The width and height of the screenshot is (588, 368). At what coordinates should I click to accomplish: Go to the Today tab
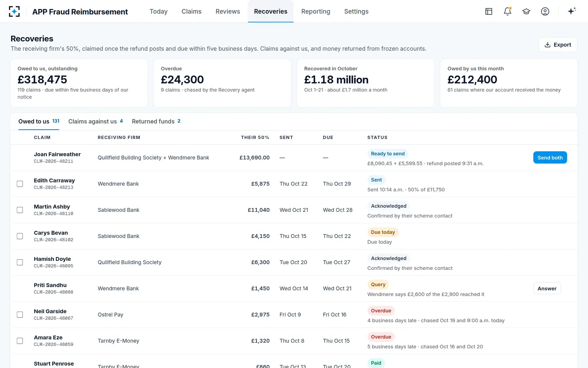click(x=158, y=11)
